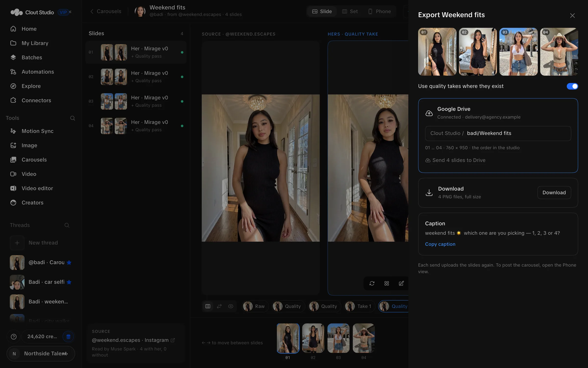This screenshot has height=368, width=588.
Task: Click the credits coin icon
Action: pyautogui.click(x=68, y=337)
